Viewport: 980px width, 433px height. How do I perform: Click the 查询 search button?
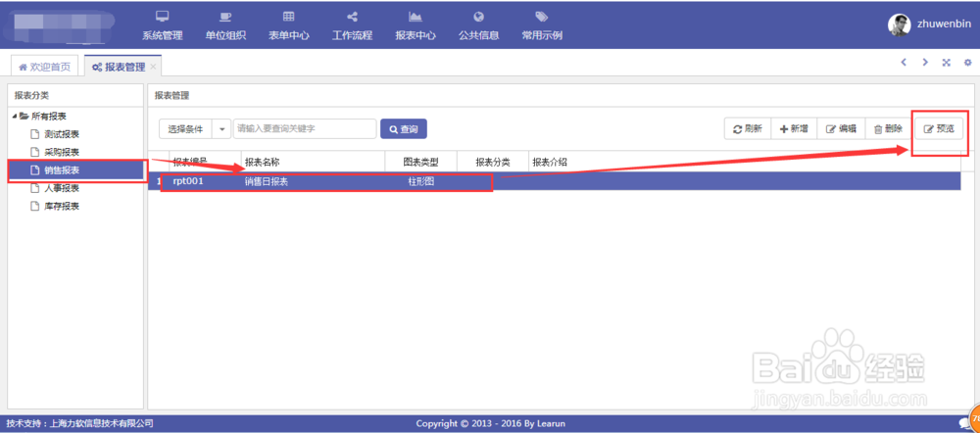(x=404, y=128)
